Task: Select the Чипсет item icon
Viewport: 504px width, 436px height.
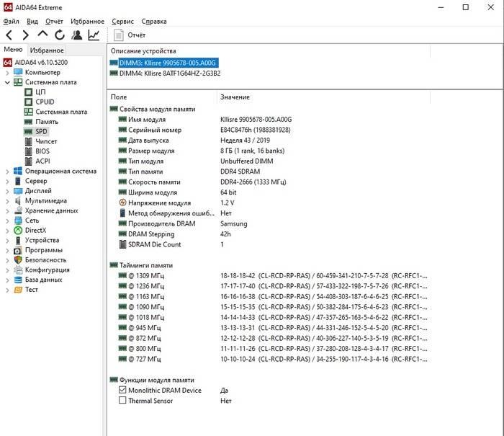Action: pyautogui.click(x=29, y=141)
